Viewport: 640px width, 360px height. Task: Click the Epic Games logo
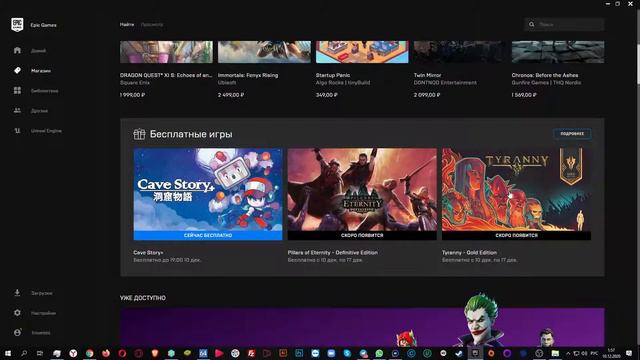(x=17, y=25)
